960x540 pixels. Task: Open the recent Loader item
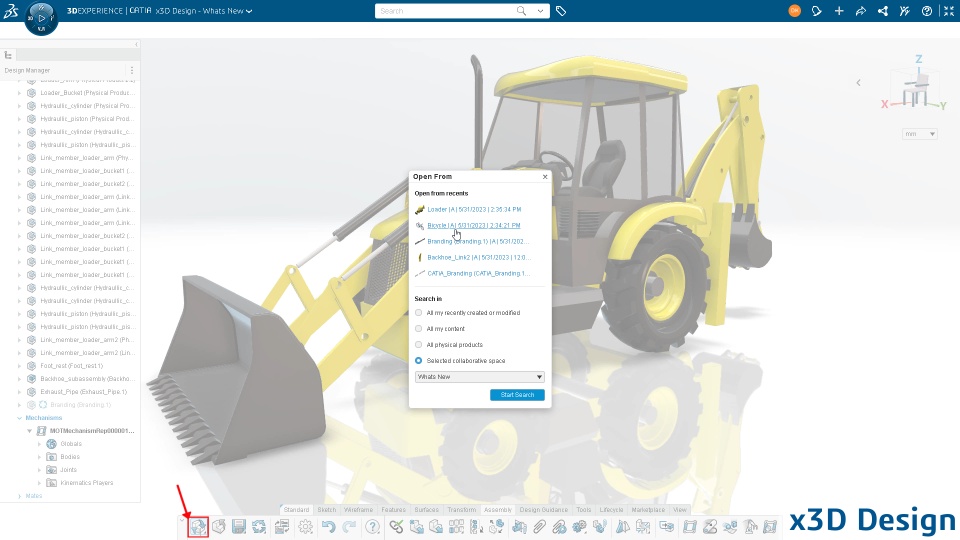pos(474,209)
